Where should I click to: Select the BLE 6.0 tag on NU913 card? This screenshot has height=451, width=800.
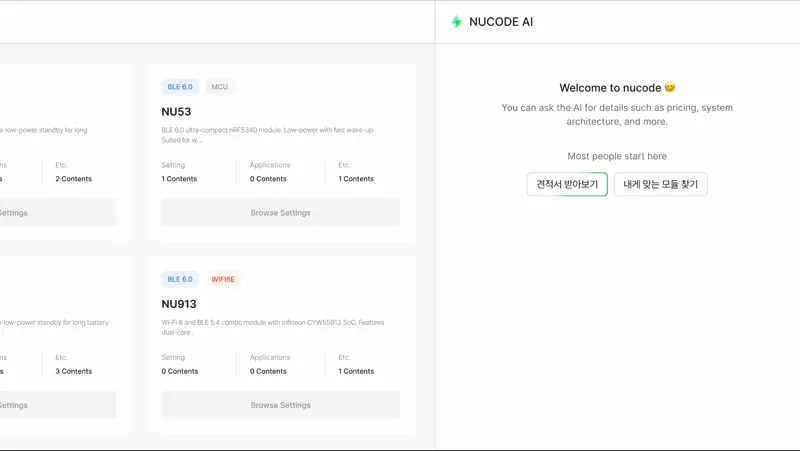180,279
